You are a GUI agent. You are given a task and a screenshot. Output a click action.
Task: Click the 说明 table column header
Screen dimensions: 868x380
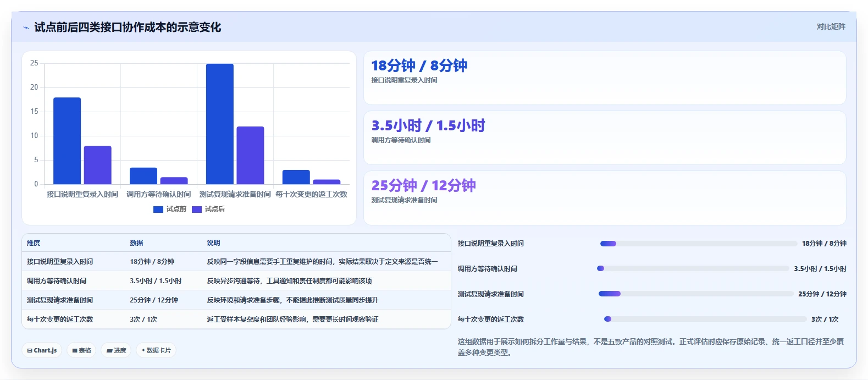(213, 243)
